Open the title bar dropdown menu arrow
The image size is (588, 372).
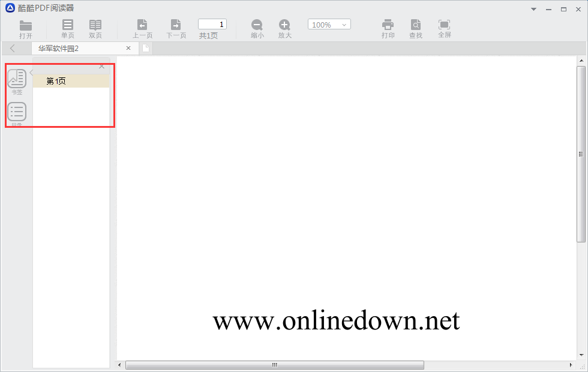533,10
